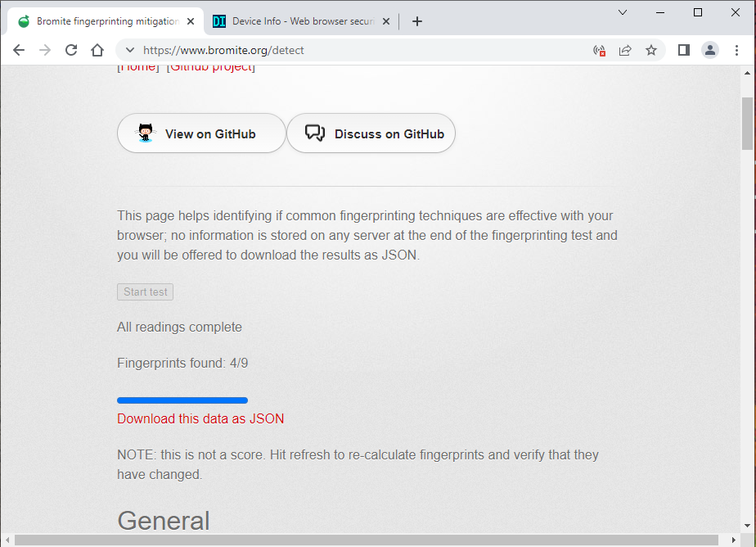Open the tab search chevron at top right
This screenshot has height=547, width=756.
pyautogui.click(x=623, y=12)
